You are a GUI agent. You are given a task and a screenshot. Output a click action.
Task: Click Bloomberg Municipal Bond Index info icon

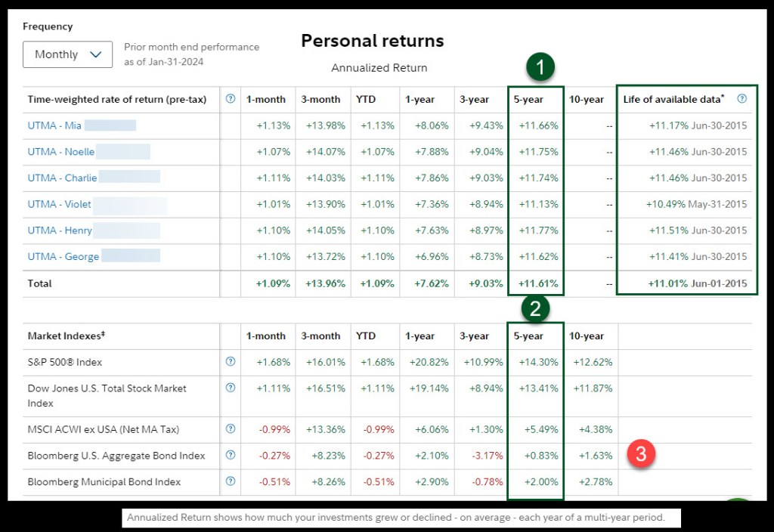[x=231, y=481]
